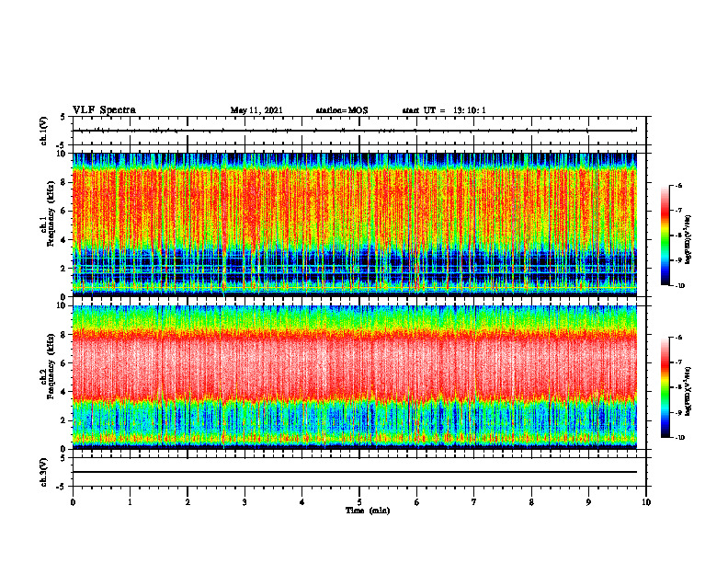Click the -6 label on ch.1 color bar
Viewport: 728px width, 563px height.
pos(679,185)
